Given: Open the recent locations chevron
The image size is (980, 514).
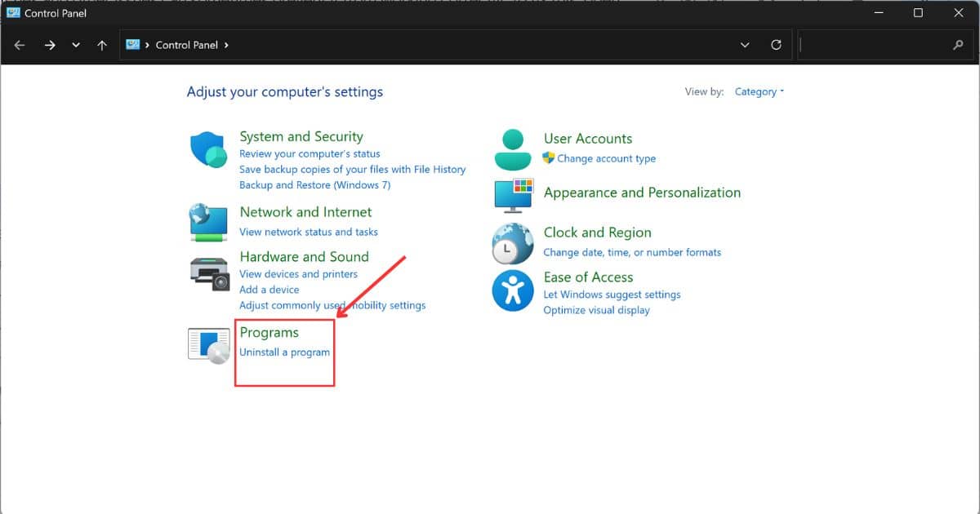Looking at the screenshot, I should point(76,46).
